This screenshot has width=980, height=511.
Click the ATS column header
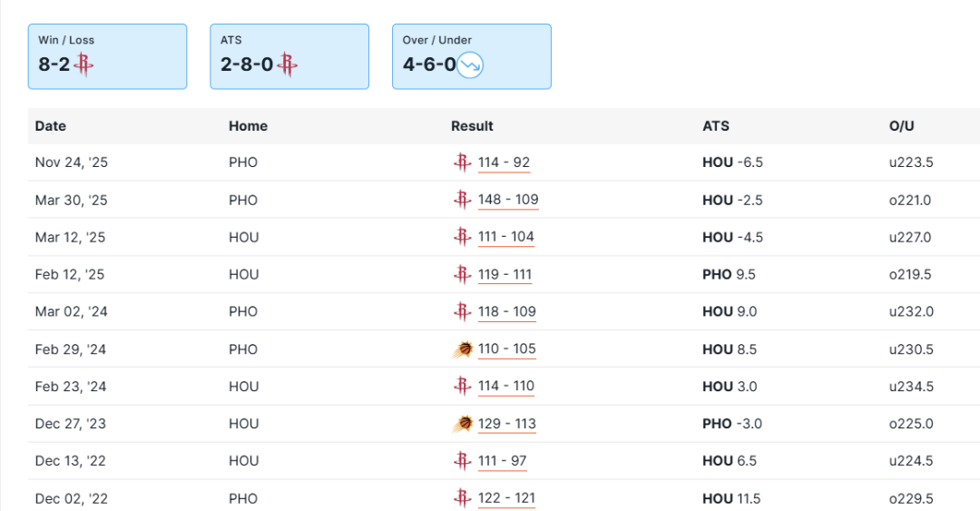point(715,126)
